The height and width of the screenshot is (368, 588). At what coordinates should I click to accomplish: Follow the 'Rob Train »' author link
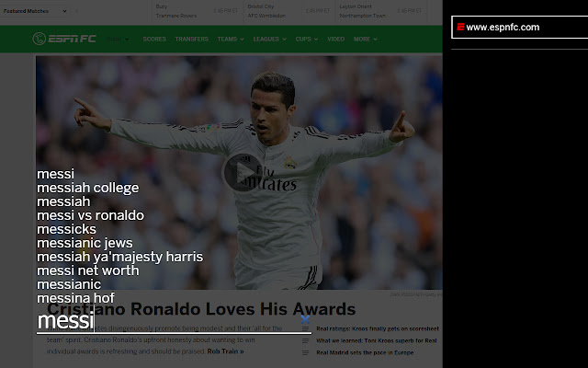[225, 351]
